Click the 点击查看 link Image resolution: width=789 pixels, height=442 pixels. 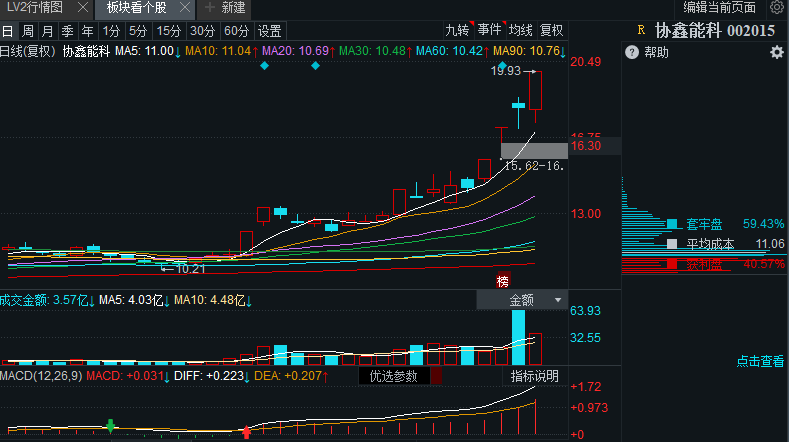(760, 361)
